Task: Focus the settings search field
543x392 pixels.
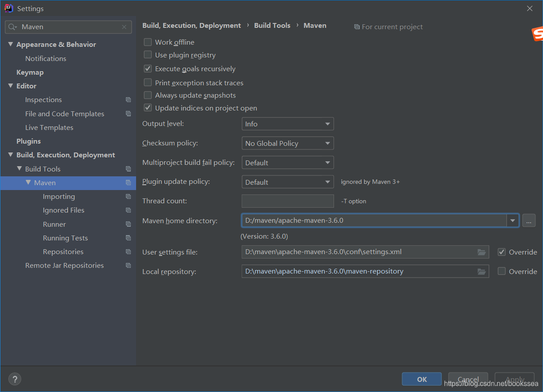Action: [68, 27]
